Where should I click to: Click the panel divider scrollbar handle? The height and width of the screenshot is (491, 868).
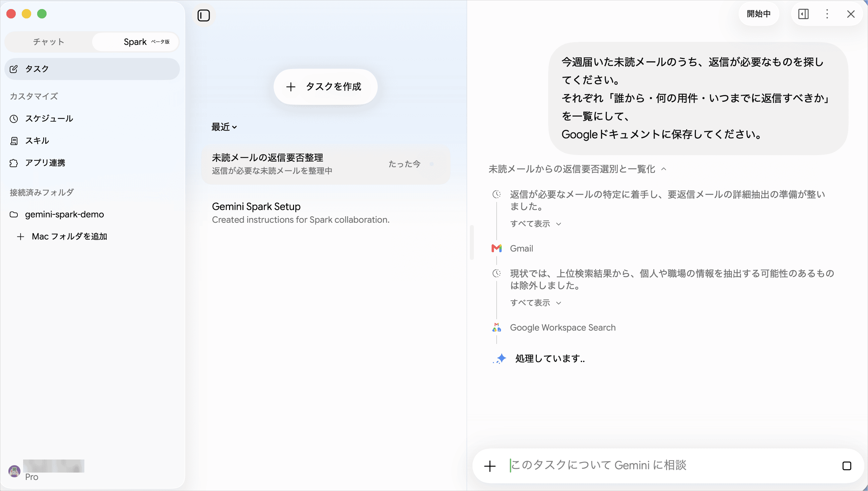[x=472, y=242]
